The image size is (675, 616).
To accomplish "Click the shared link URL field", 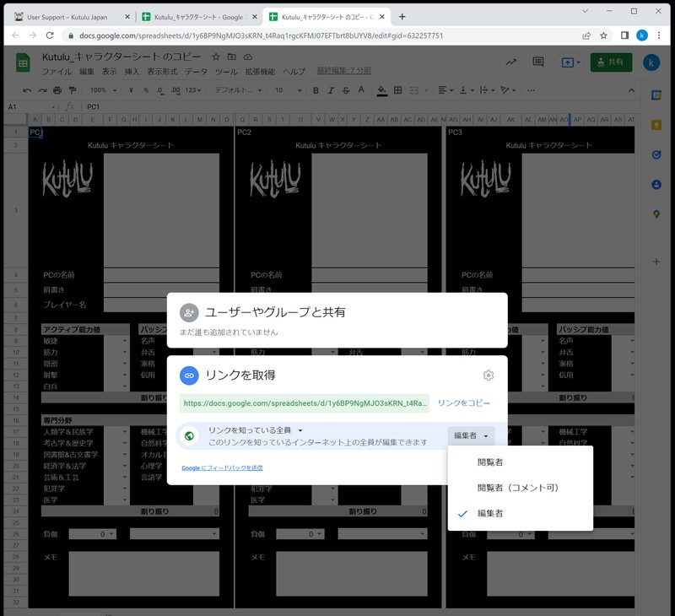I will pos(305,403).
